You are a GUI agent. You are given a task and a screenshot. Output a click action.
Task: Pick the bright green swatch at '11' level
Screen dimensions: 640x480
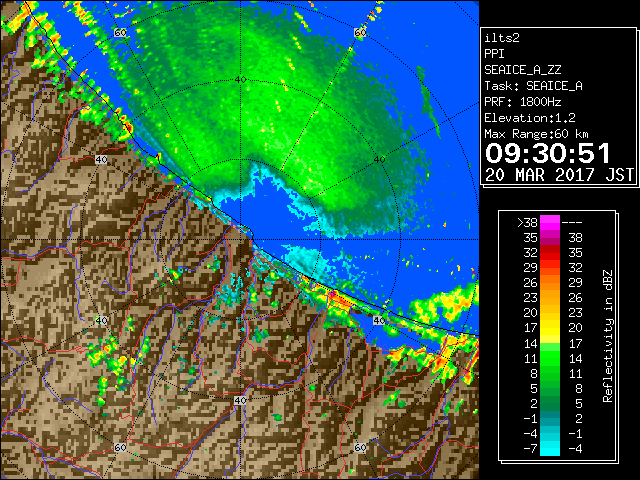tap(550, 358)
